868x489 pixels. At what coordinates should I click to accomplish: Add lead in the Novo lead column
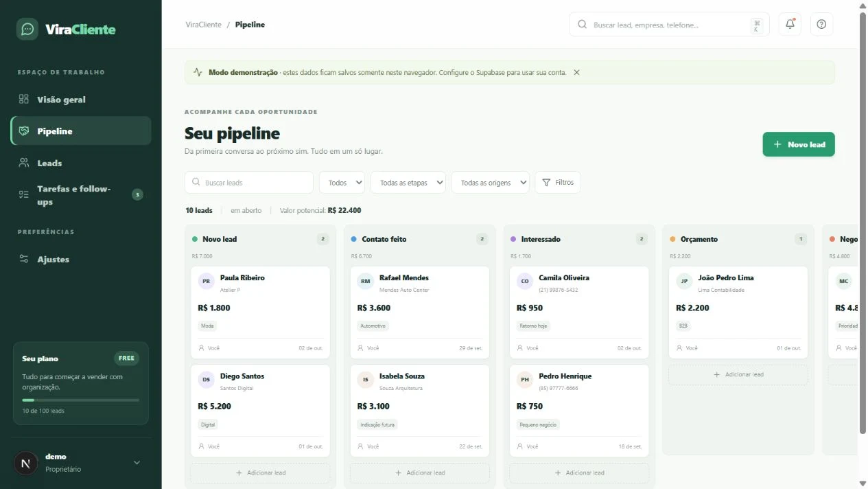(261, 473)
